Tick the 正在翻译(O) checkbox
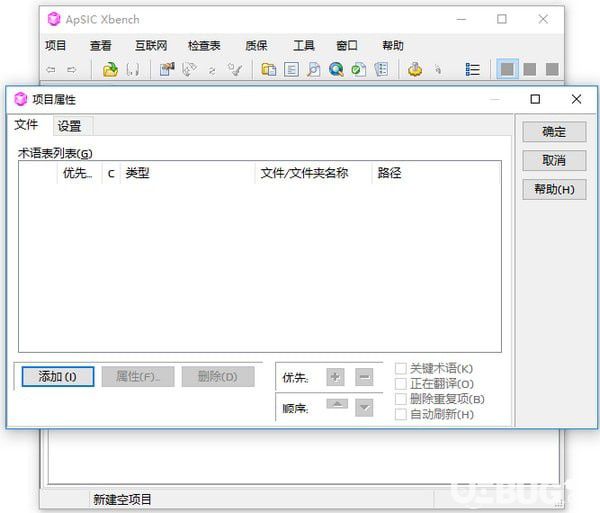The width and height of the screenshot is (600, 513). pyautogui.click(x=400, y=384)
